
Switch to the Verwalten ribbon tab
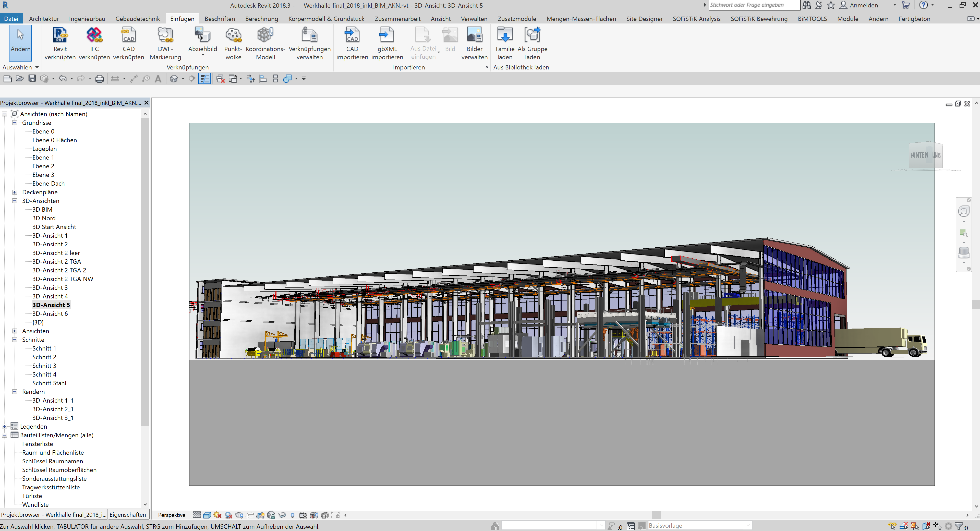(474, 18)
